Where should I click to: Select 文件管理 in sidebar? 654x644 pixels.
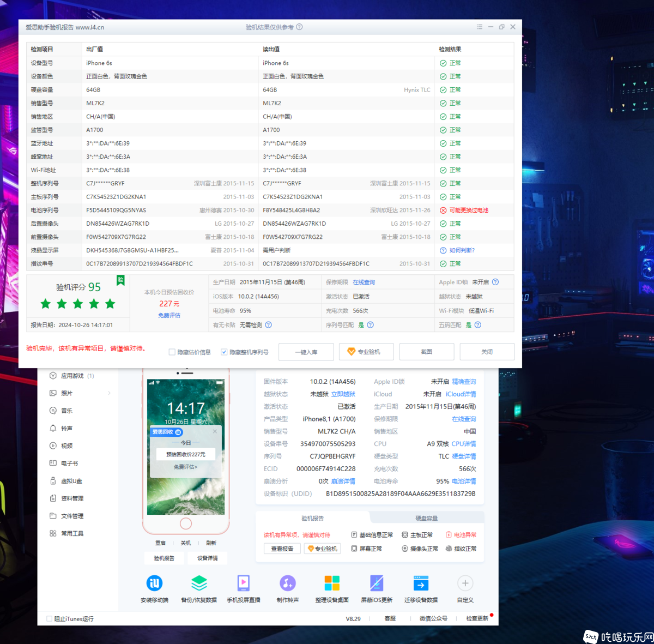(72, 516)
